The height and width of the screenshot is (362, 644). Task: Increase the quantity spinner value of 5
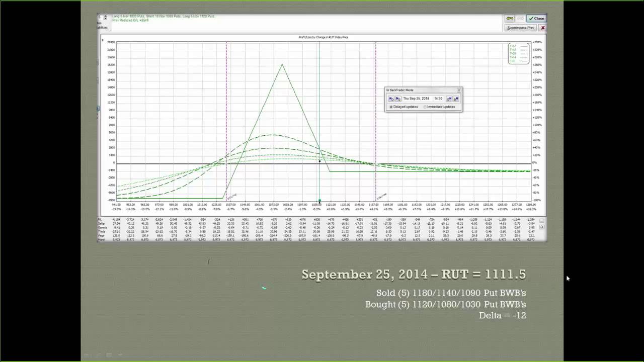coord(105,16)
